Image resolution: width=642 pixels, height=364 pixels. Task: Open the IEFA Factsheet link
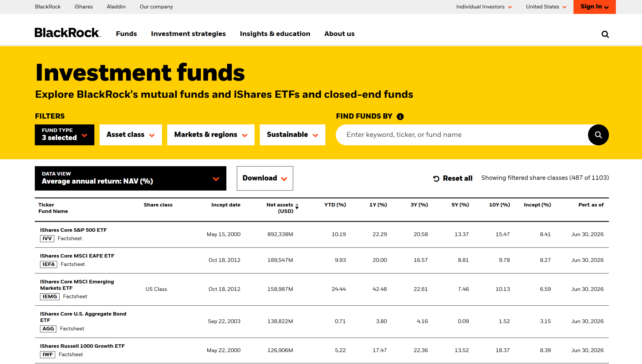click(x=73, y=264)
